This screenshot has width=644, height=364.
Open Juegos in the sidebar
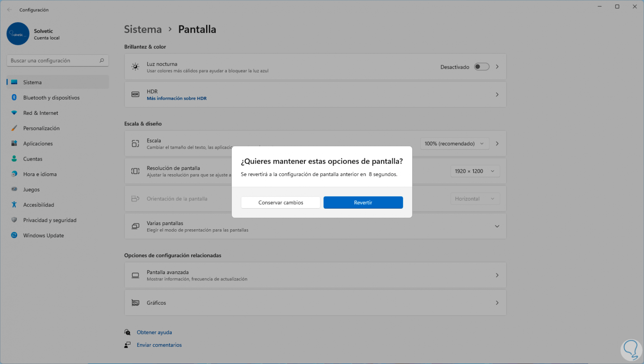click(31, 189)
